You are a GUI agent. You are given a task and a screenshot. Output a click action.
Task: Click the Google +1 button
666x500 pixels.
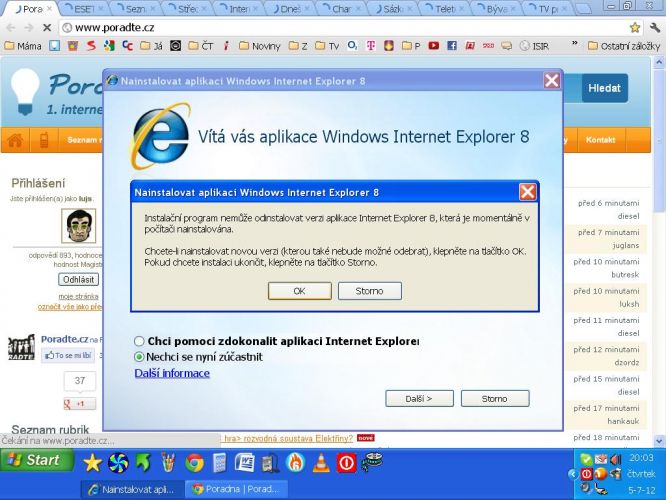79,404
